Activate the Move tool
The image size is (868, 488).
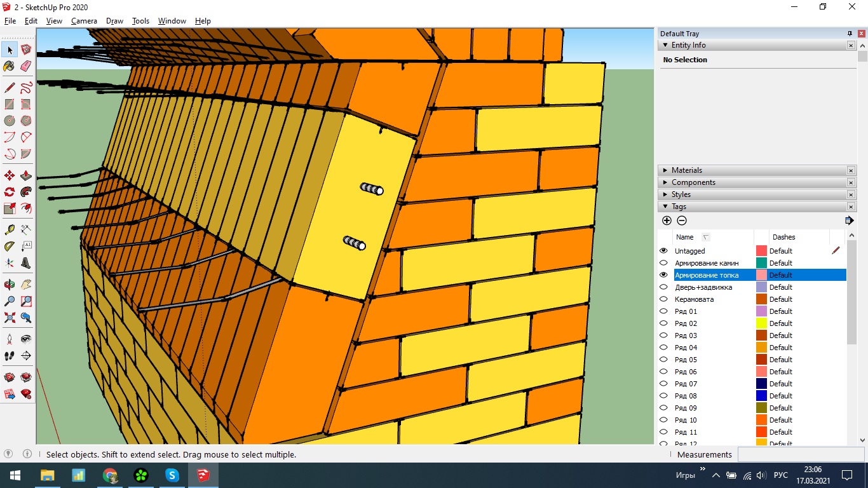[x=10, y=175]
